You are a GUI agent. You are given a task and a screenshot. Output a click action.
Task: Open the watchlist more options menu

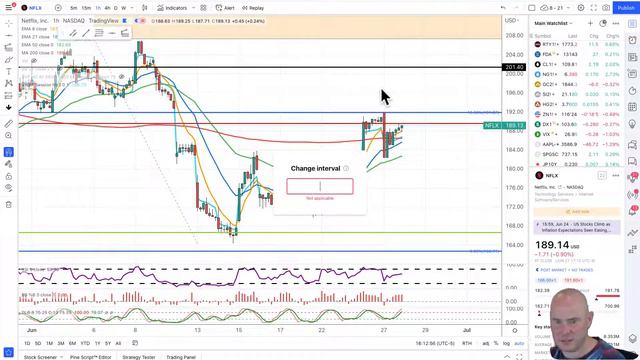pyautogui.click(x=616, y=23)
